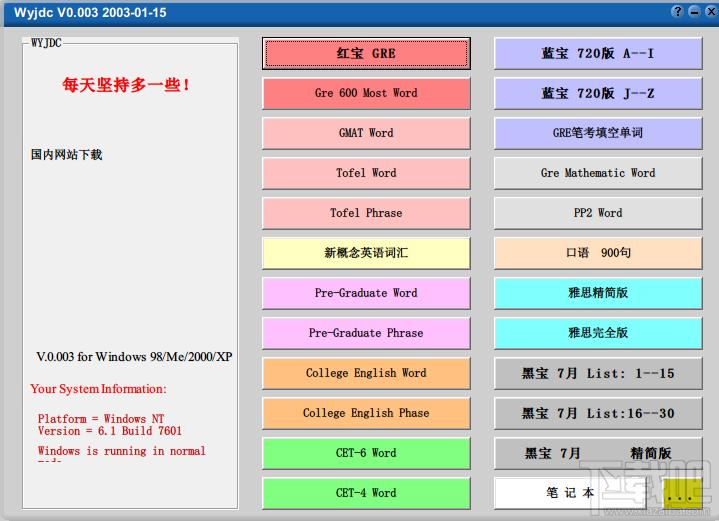Open 口语 900句 list
The image size is (719, 521).
598,253
